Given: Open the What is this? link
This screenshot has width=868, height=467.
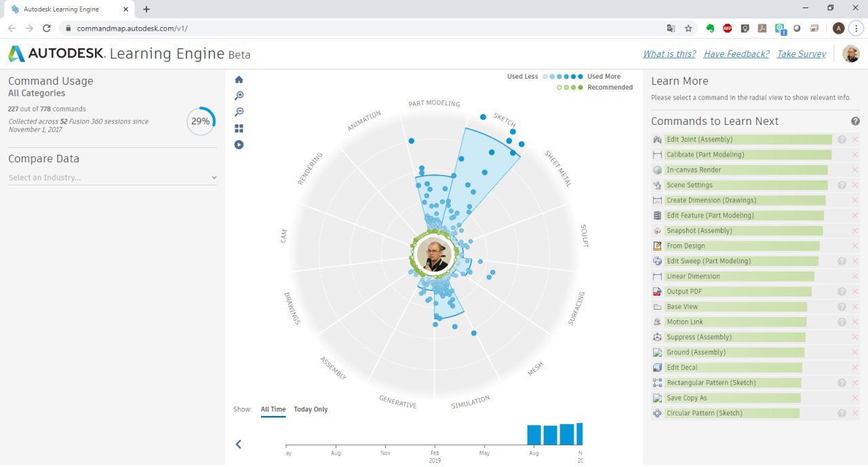Looking at the screenshot, I should pyautogui.click(x=669, y=54).
